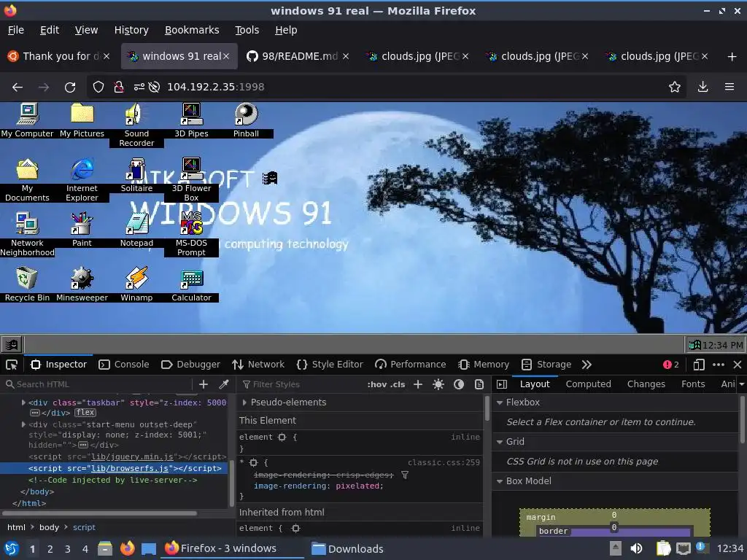Open the Network DevTools tab
Image resolution: width=747 pixels, height=560 pixels.
click(x=258, y=365)
